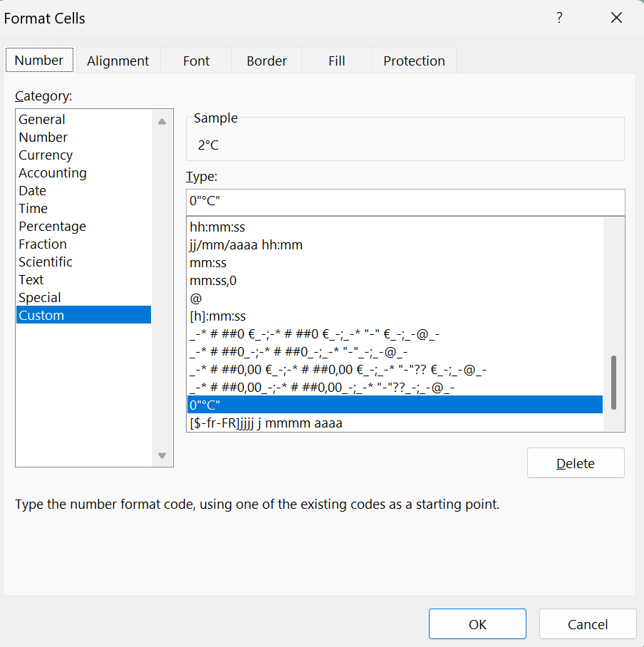
Task: Click the Delete button
Action: pyautogui.click(x=576, y=463)
